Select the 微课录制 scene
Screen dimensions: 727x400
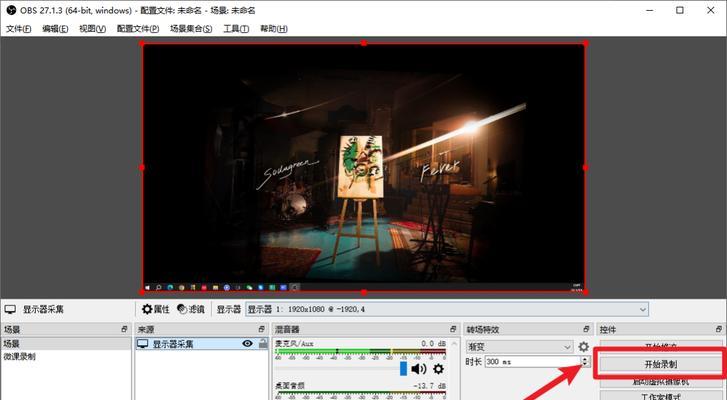pos(66,356)
